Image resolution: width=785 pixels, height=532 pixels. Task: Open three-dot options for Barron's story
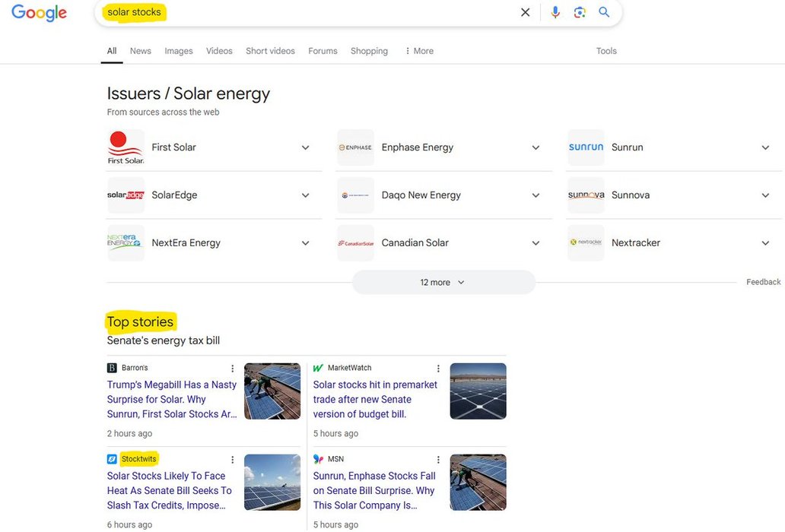coord(233,369)
